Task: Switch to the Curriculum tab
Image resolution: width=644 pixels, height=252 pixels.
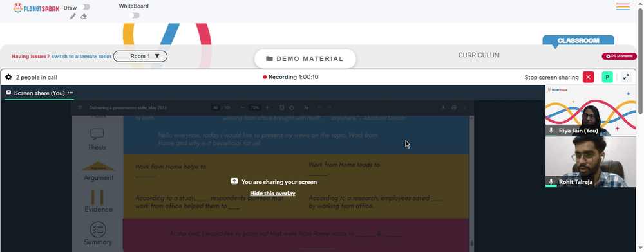Action: click(x=479, y=55)
